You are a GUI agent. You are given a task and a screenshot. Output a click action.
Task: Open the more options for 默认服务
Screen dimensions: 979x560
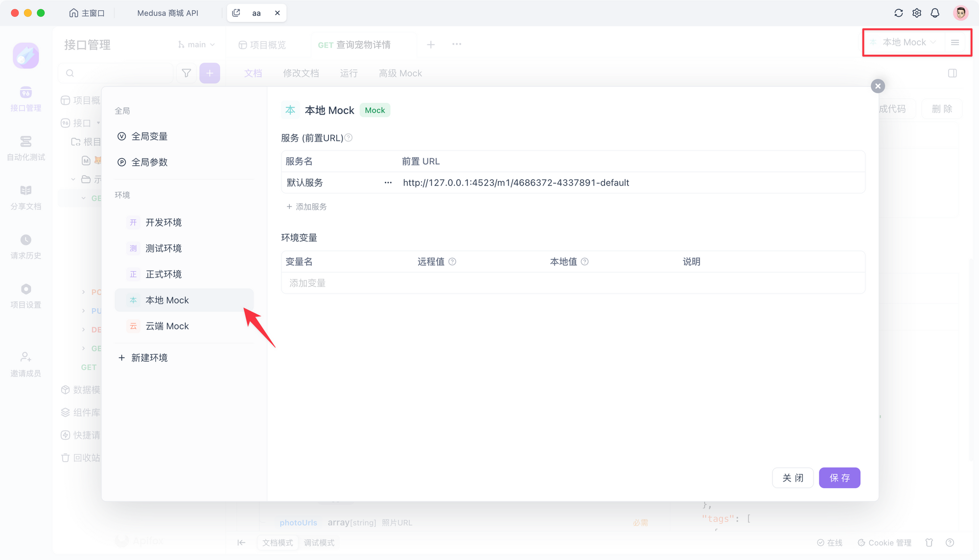click(388, 183)
